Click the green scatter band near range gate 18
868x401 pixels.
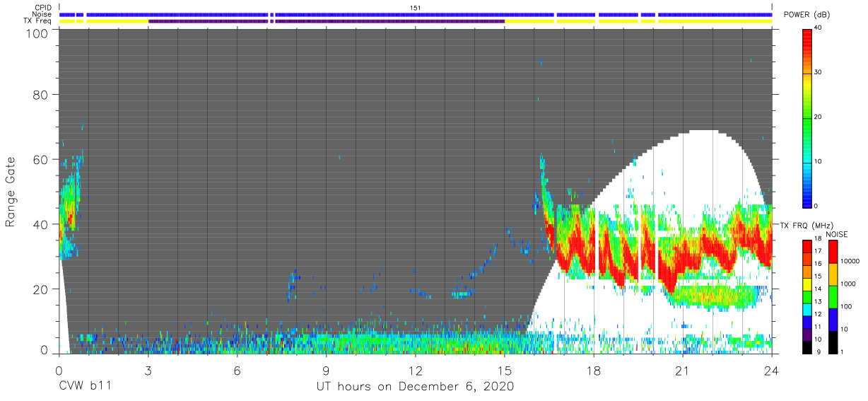click(714, 295)
